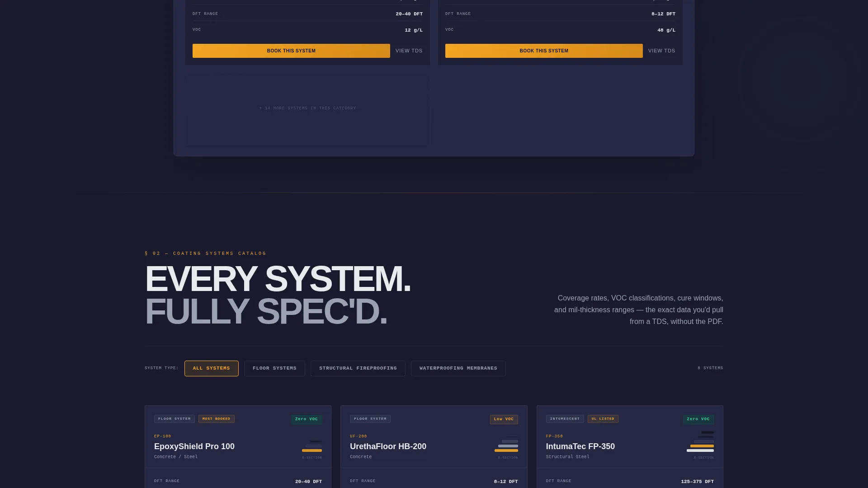The height and width of the screenshot is (488, 868).
Task: Open the IntumaTec FP-350 title
Action: point(580,446)
